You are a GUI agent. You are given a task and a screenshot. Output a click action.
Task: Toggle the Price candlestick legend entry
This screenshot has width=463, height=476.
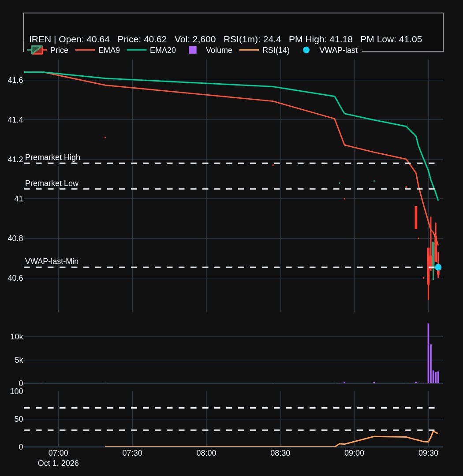(x=48, y=50)
